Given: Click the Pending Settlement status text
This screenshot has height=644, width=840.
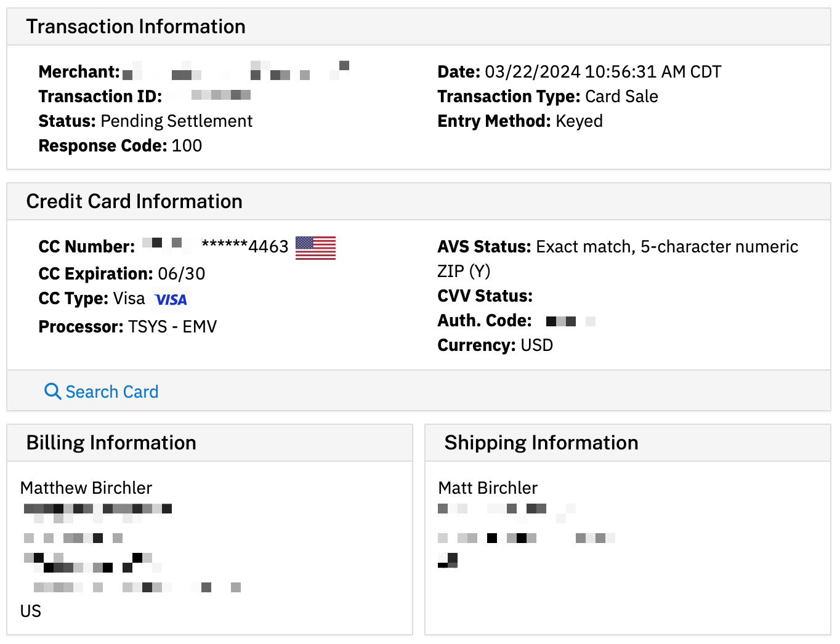Looking at the screenshot, I should tap(176, 121).
